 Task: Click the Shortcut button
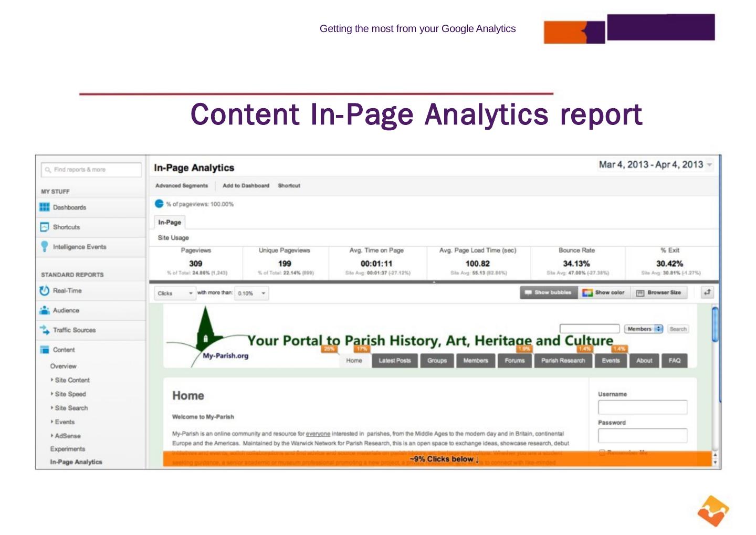coord(289,186)
